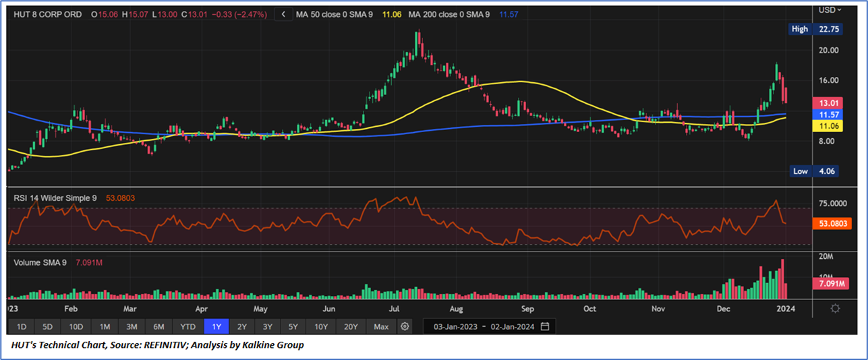Image resolution: width=868 pixels, height=360 pixels.
Task: Choose the 1M range button
Action: pyautogui.click(x=105, y=326)
